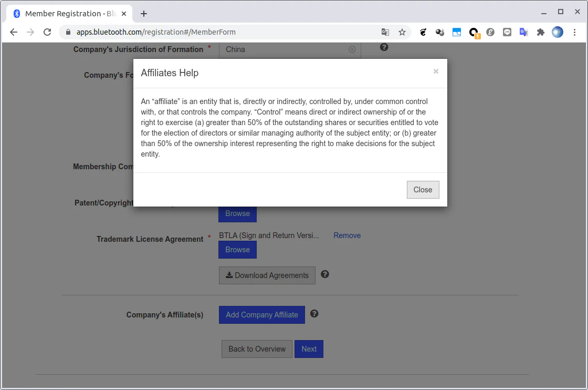Image resolution: width=588 pixels, height=390 pixels.
Task: Open help next to Add Company Affiliate
Action: [314, 314]
